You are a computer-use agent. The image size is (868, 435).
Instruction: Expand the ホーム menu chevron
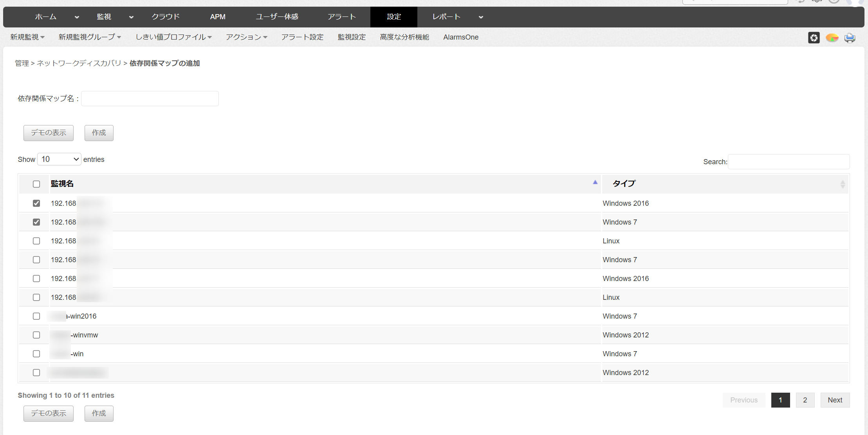click(x=77, y=17)
